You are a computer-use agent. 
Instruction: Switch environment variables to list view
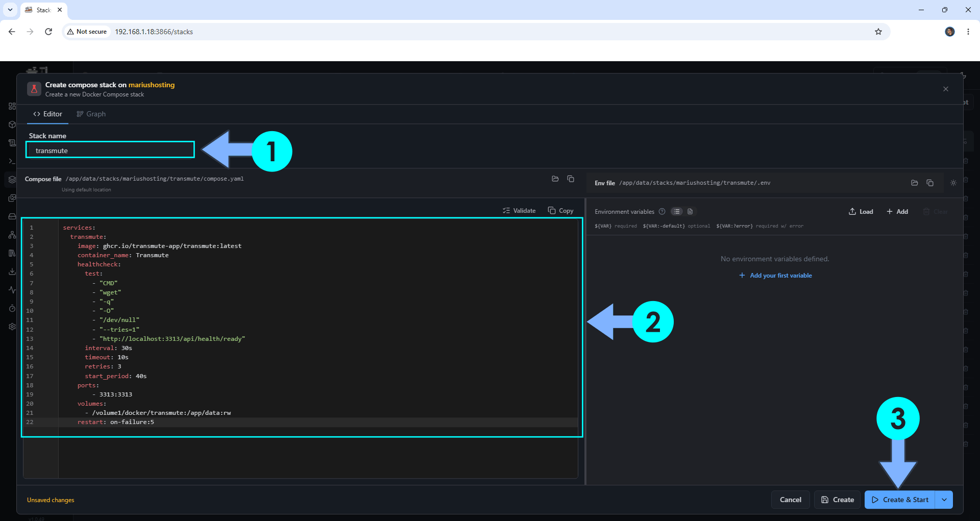(x=677, y=211)
